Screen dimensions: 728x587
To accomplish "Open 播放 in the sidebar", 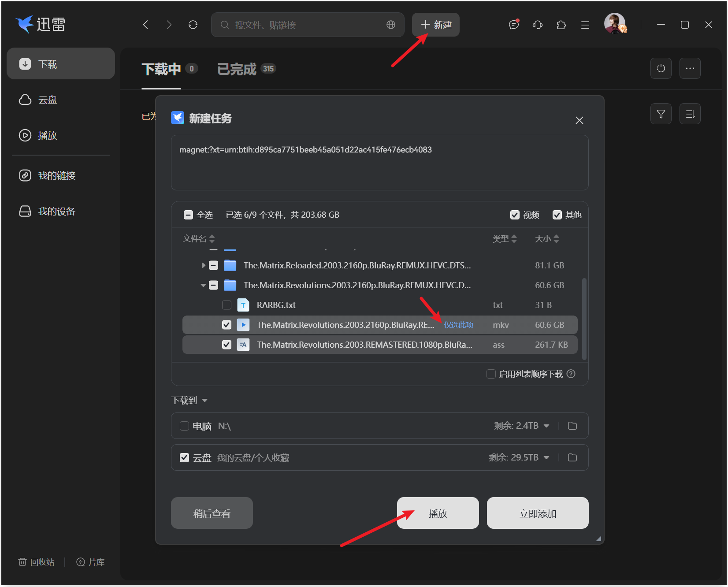I will click(61, 135).
